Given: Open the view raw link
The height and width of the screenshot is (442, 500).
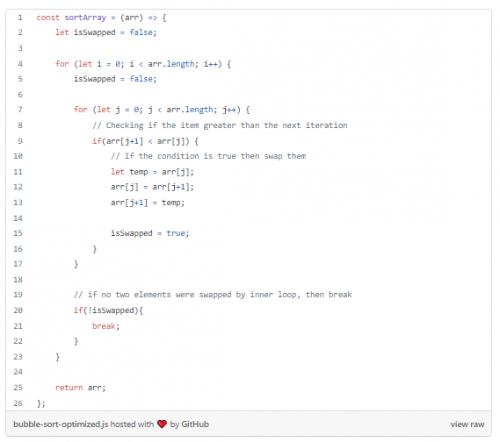Looking at the screenshot, I should click(x=467, y=424).
